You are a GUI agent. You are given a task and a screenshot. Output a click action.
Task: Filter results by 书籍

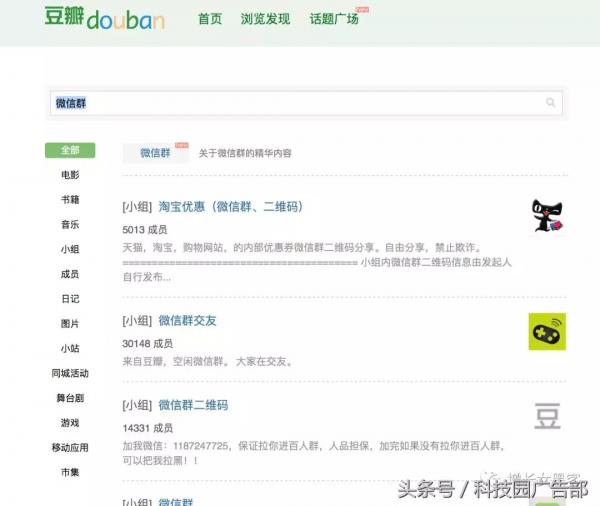[70, 200]
